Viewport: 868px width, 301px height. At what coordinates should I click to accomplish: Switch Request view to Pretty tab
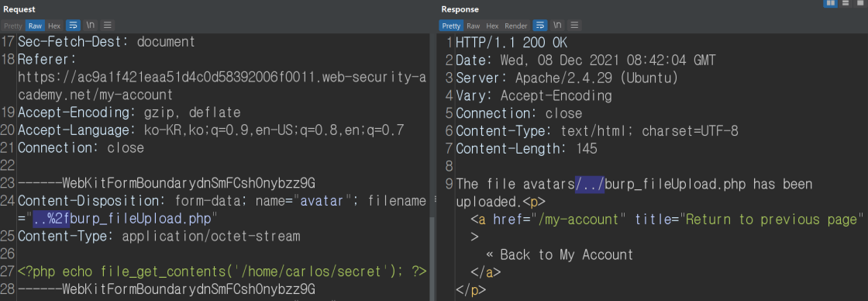coord(12,26)
